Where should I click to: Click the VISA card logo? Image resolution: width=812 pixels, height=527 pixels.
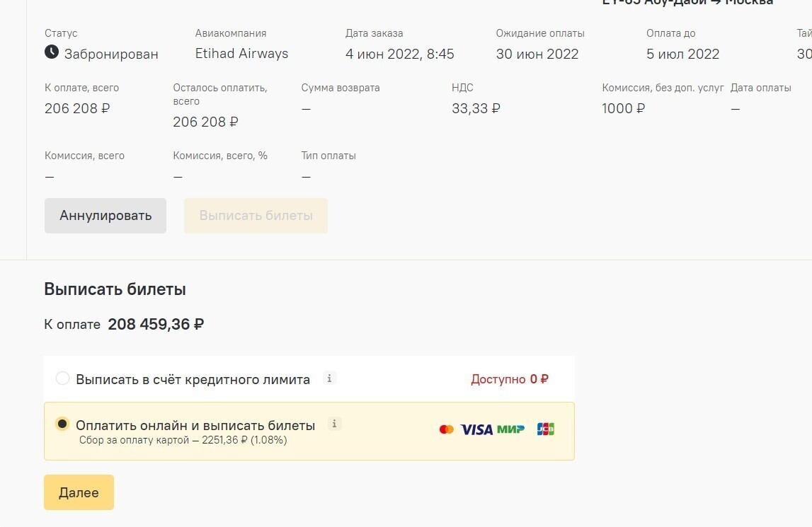pyautogui.click(x=476, y=429)
